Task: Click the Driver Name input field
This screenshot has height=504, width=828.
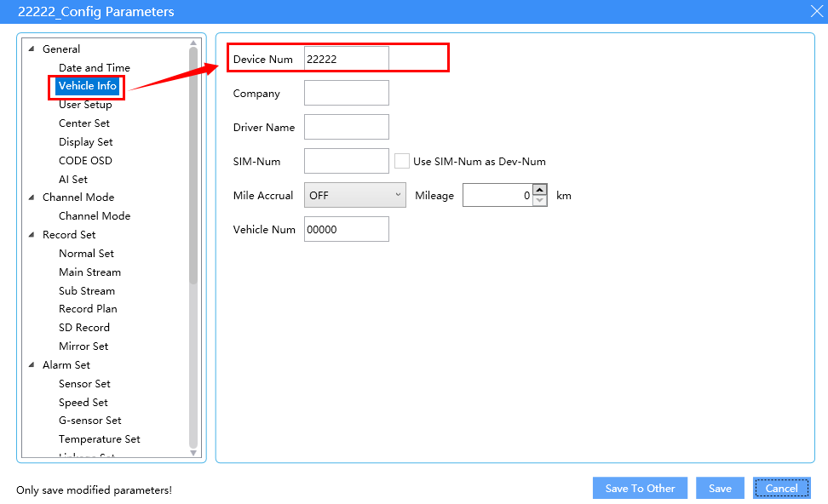Action: coord(347,127)
